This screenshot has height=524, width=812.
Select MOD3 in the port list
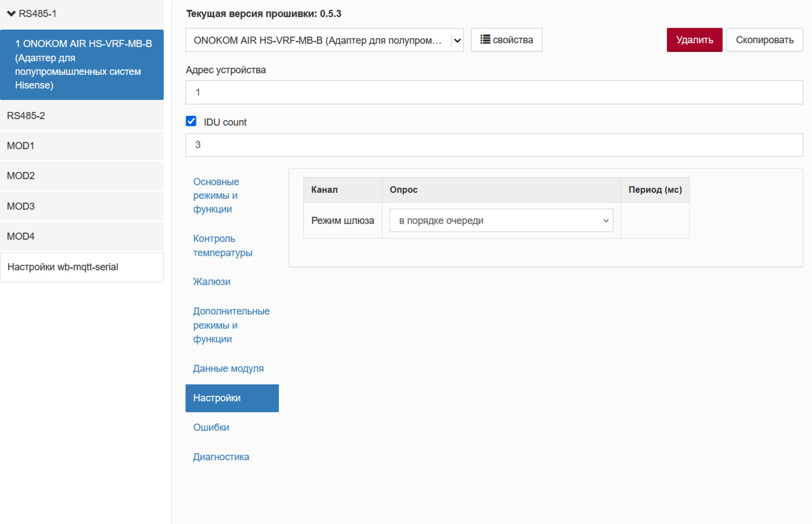[x=81, y=206]
